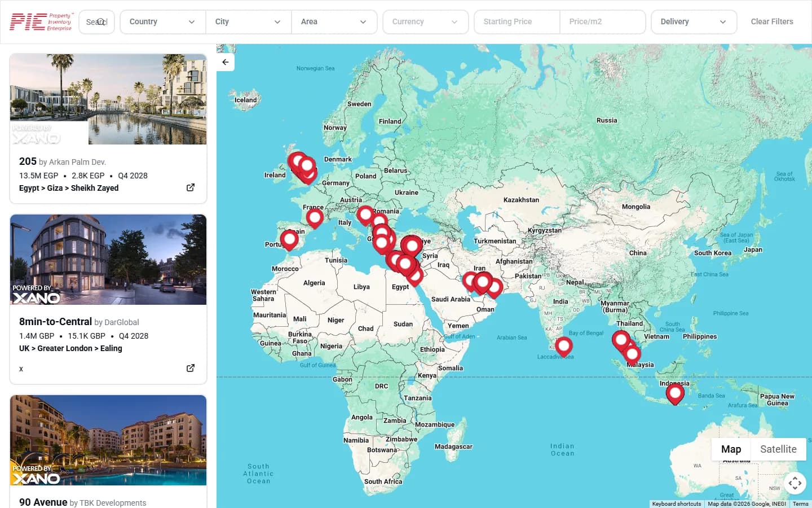
Task: Expand the Delivery filter dropdown
Action: [x=694, y=22]
